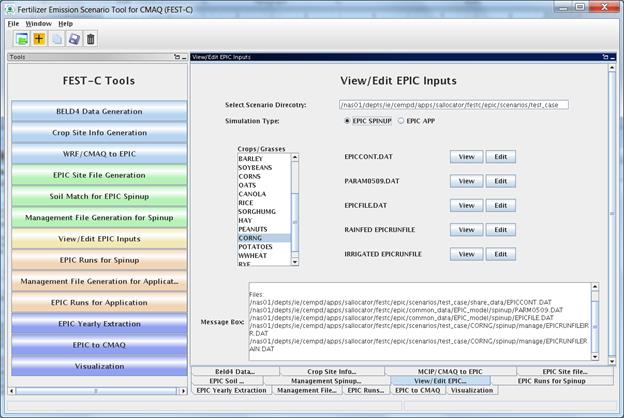Open the File menu
The image size is (624, 418).
click(13, 23)
